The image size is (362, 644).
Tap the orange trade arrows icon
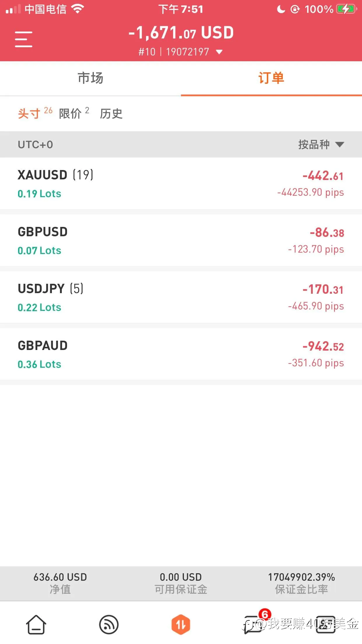tap(181, 624)
